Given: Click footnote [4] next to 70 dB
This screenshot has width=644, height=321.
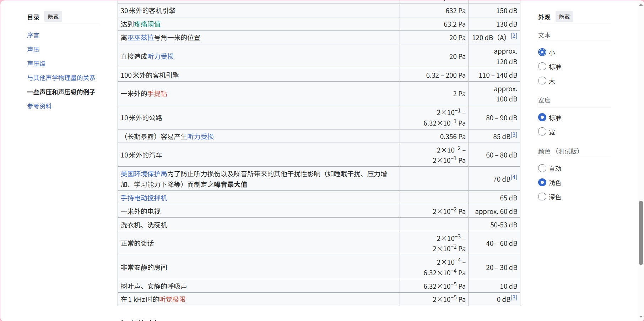Looking at the screenshot, I should [x=514, y=177].
